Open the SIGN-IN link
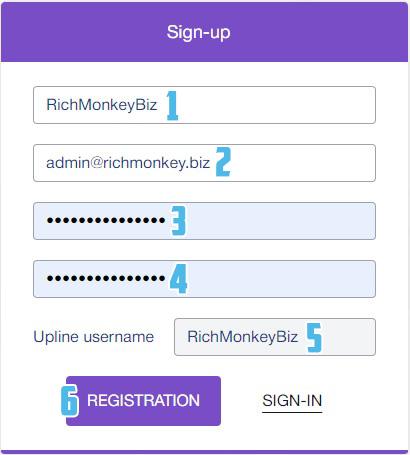410x455 pixels. coord(292,401)
